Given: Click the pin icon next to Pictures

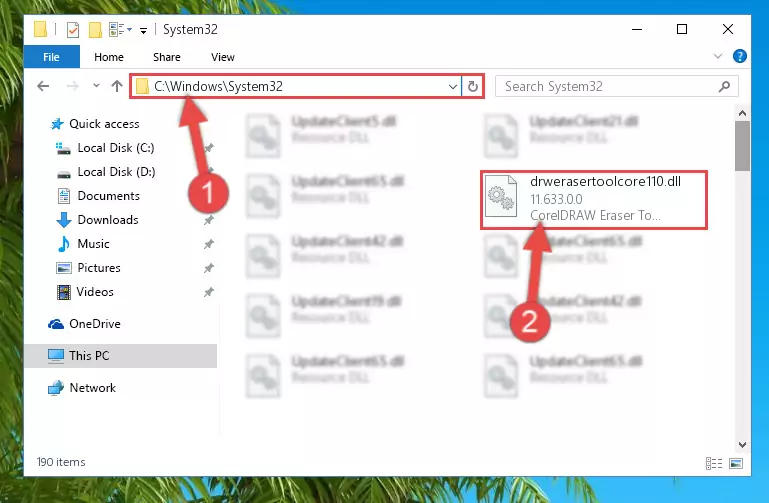Looking at the screenshot, I should tap(209, 268).
